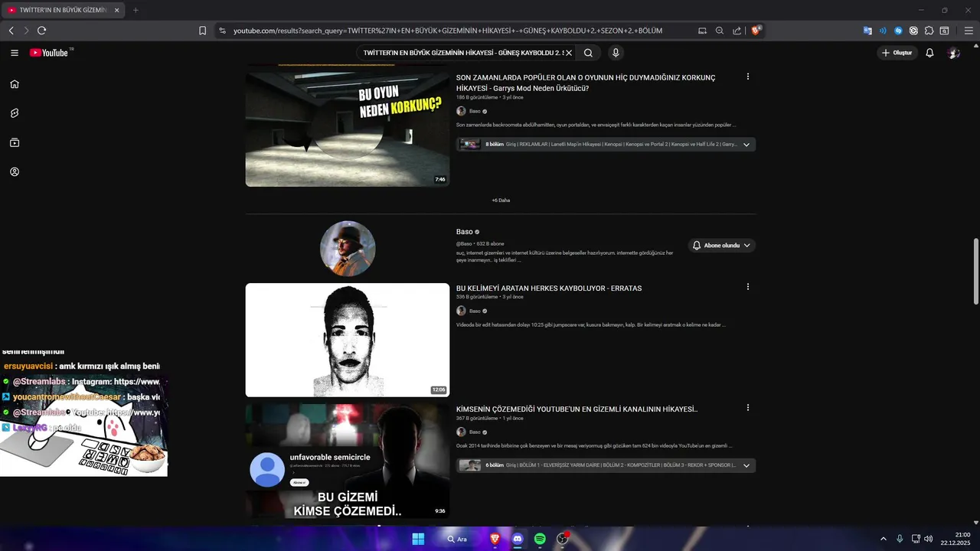
Task: Open the Brave main menu
Action: [968, 31]
